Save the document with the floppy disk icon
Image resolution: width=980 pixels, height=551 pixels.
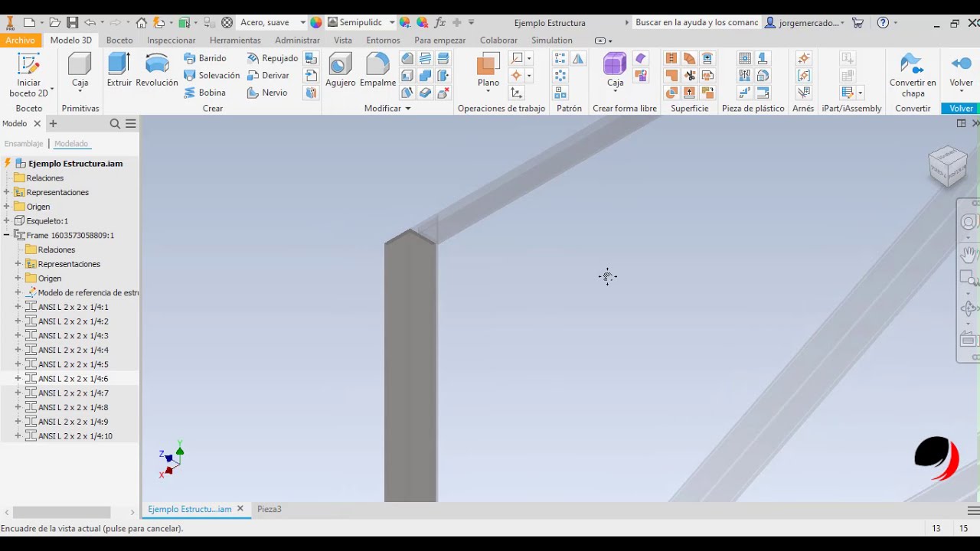pos(72,22)
